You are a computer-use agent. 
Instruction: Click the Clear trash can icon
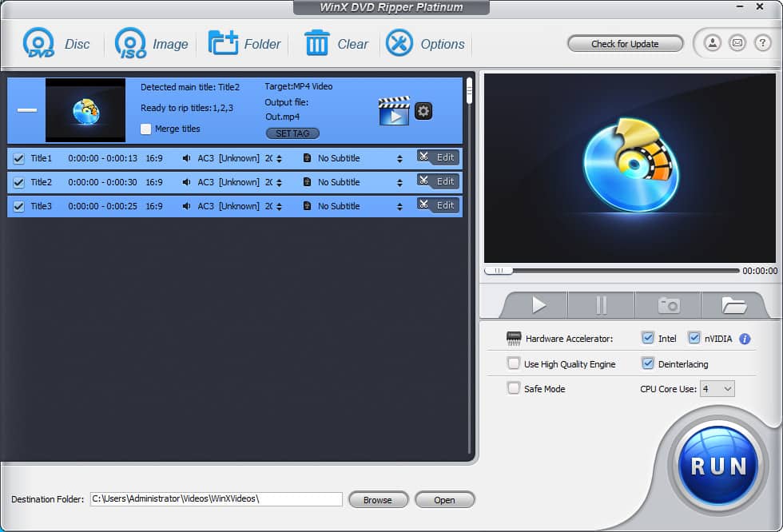[316, 43]
